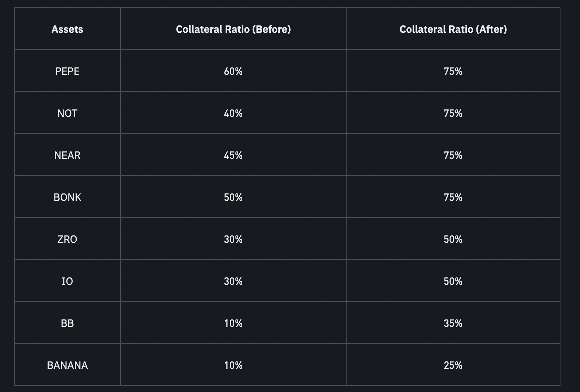Click the BANANA asset cell

(67, 365)
